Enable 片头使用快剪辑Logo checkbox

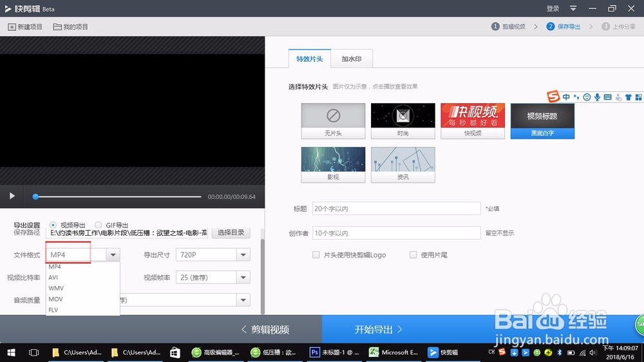pyautogui.click(x=316, y=255)
